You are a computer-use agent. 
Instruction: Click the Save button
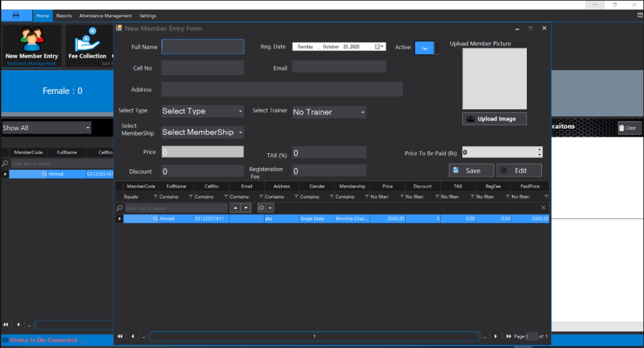(471, 170)
